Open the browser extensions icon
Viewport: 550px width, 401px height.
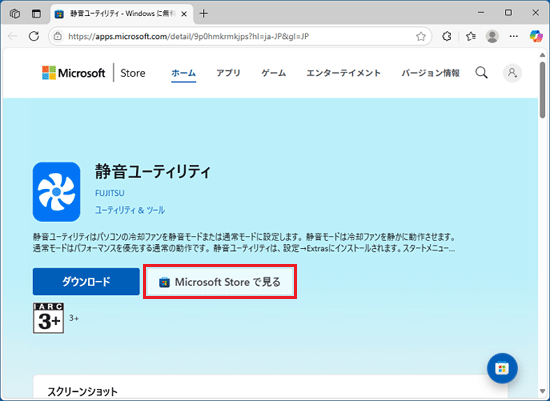(x=447, y=36)
